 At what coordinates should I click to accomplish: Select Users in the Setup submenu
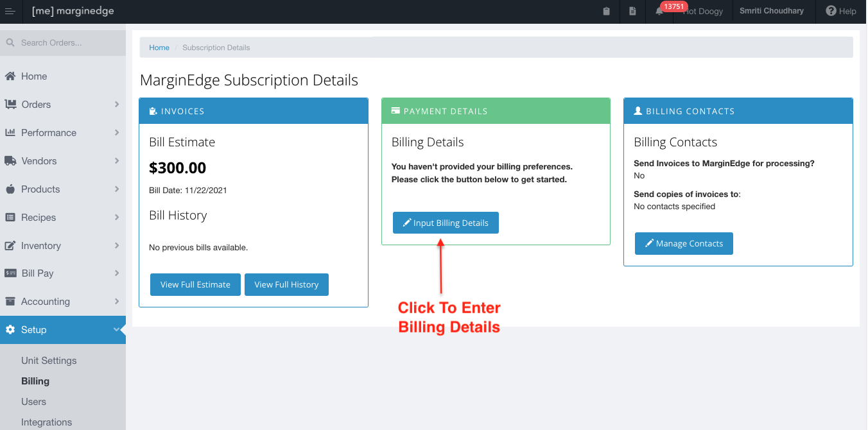33,402
